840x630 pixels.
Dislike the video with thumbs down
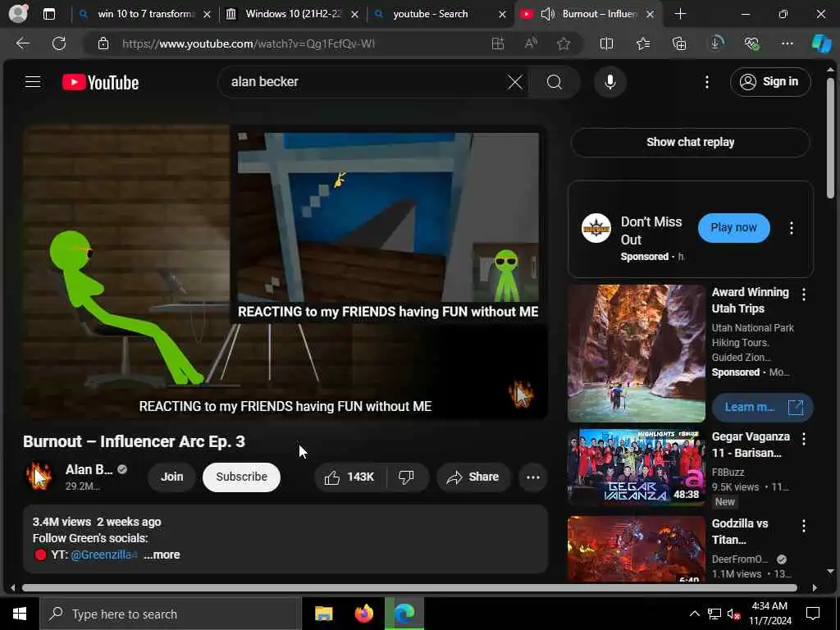(407, 477)
